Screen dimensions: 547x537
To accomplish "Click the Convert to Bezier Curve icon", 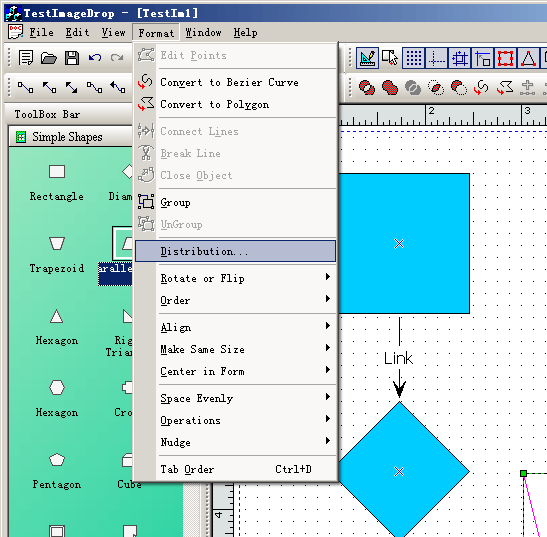I will point(145,82).
